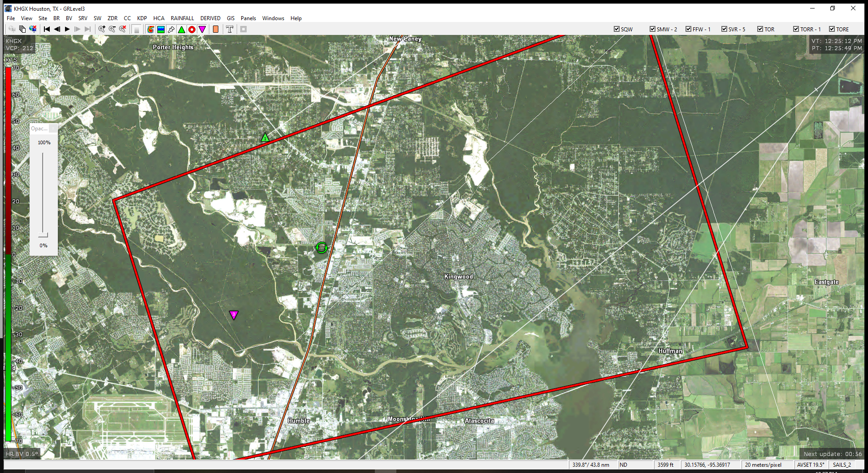Image resolution: width=868 pixels, height=473 pixels.
Task: Open the BR product menu
Action: (56, 18)
